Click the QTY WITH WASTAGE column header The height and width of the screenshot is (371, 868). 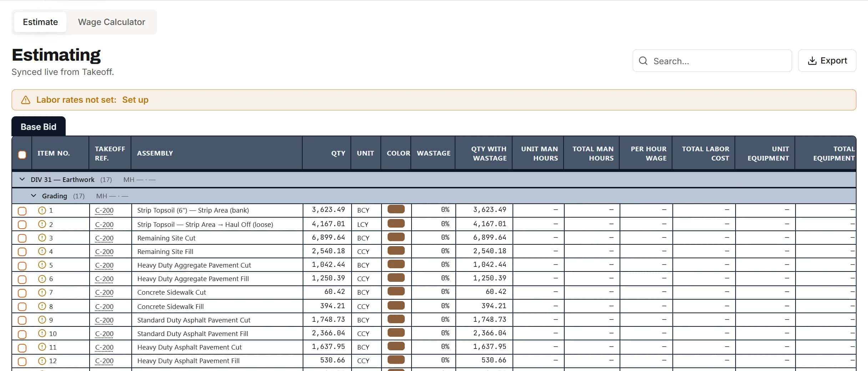[484, 153]
